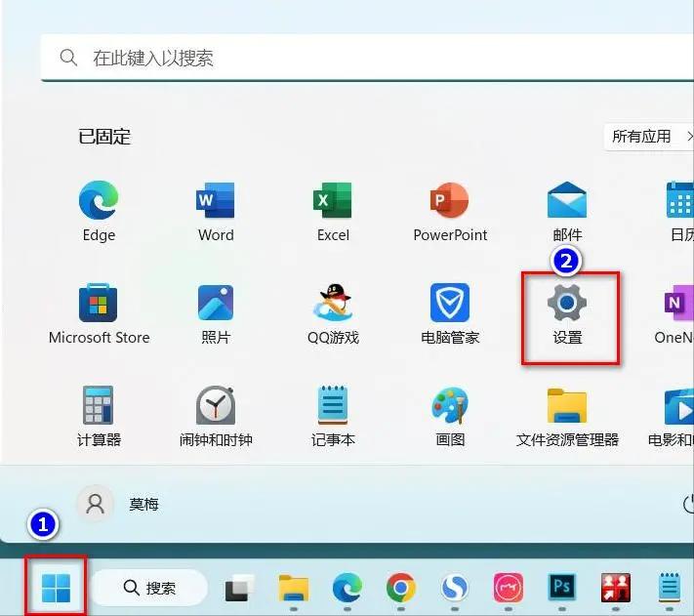
Task: Open Task View on the taskbar
Action: point(239,588)
